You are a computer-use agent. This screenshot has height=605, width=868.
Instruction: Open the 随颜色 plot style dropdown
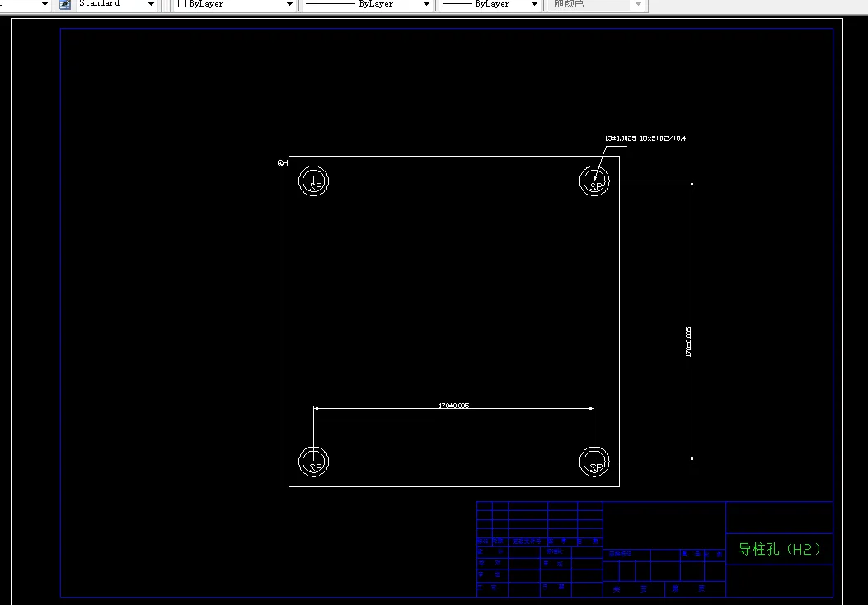point(596,4)
